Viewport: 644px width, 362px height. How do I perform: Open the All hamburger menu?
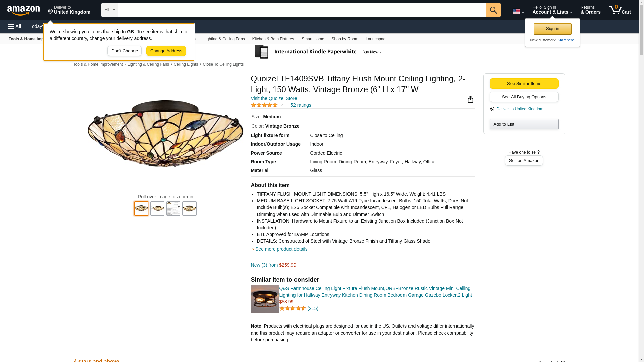coord(15,26)
